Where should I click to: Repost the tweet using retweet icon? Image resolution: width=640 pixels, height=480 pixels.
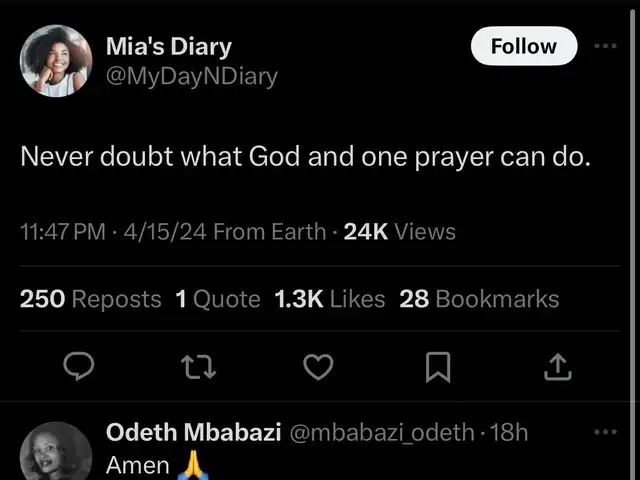197,369
